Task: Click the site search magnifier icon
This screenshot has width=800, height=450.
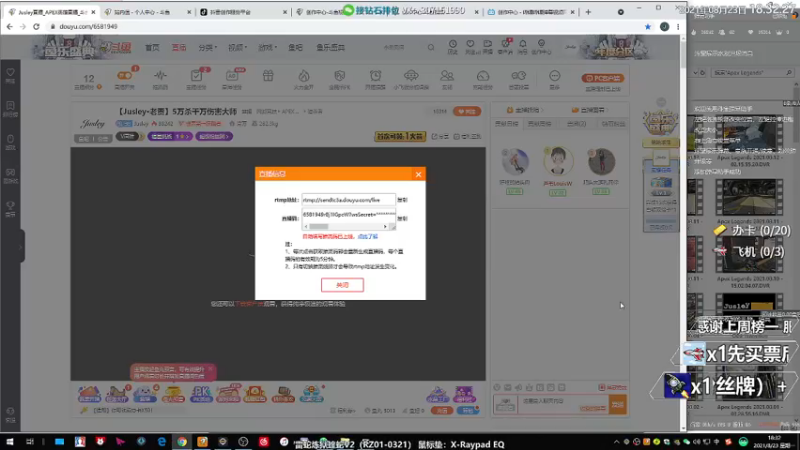Action: pyautogui.click(x=431, y=47)
